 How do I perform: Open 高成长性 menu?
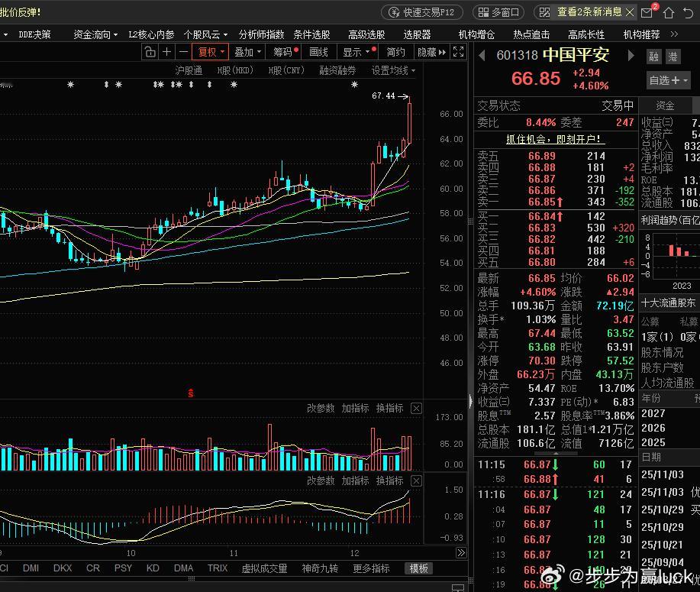tap(586, 34)
